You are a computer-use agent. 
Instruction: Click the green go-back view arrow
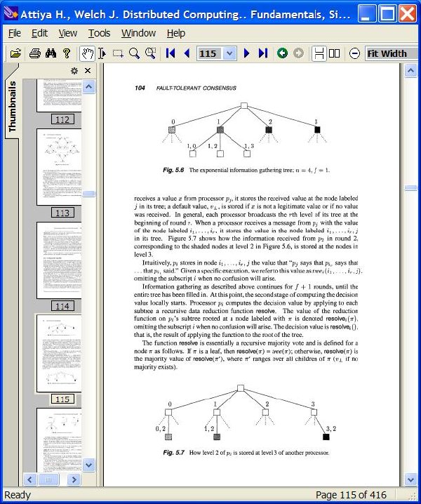click(282, 53)
